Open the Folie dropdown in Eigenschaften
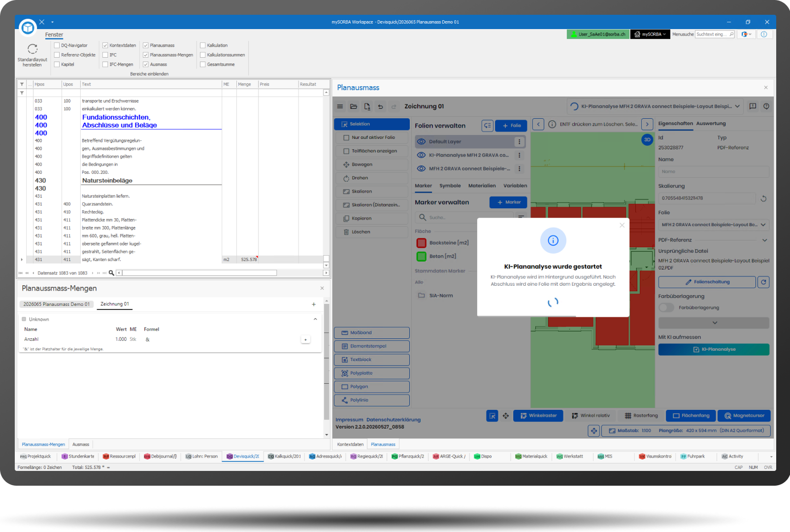This screenshot has height=532, width=790. click(x=714, y=225)
